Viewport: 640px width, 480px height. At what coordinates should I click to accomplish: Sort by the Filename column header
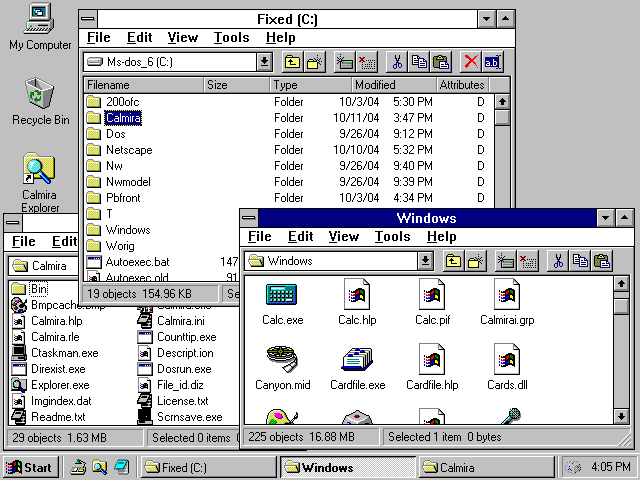tap(144, 85)
